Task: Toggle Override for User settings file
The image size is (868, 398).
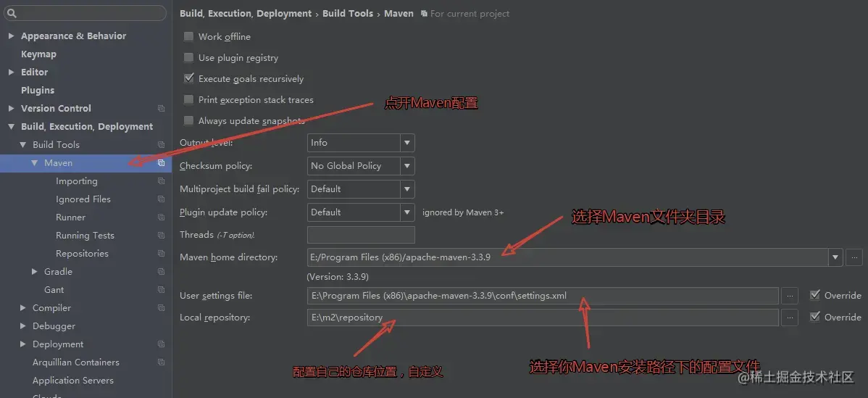Action: [815, 296]
